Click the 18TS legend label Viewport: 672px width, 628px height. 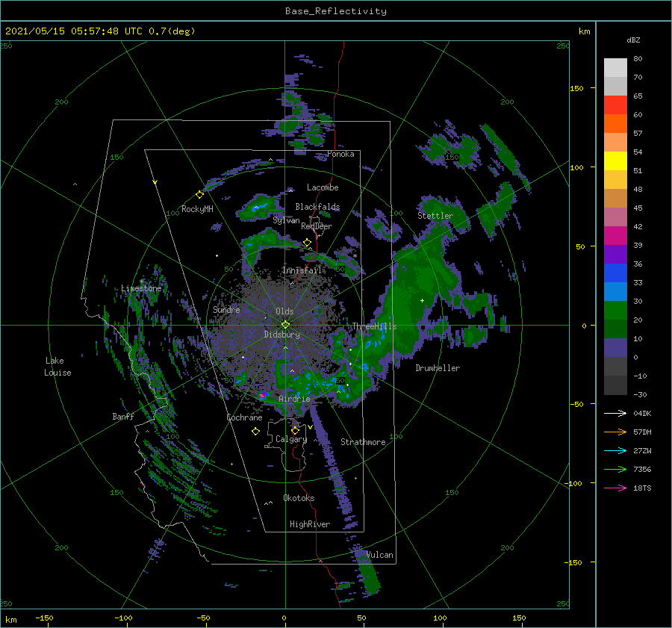[x=642, y=488]
